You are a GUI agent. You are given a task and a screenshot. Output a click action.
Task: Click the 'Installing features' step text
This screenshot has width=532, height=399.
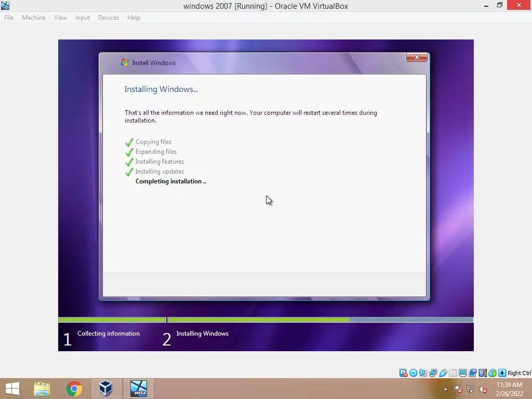(159, 162)
